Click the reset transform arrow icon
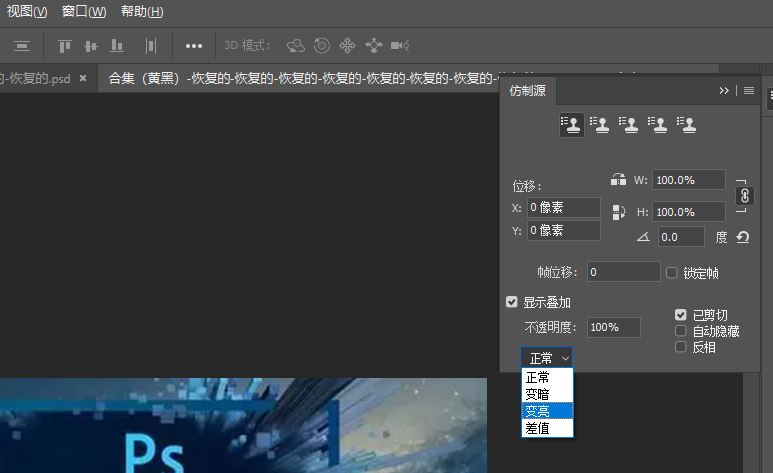 [743, 237]
